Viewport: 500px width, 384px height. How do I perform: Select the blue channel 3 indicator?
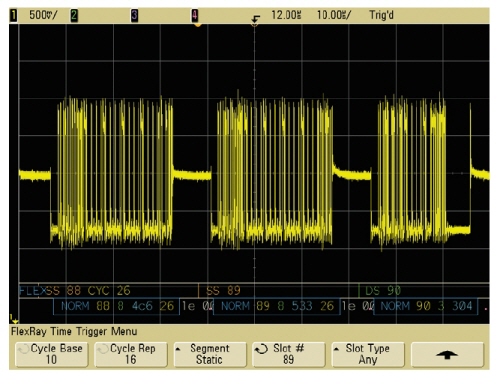coord(134,15)
